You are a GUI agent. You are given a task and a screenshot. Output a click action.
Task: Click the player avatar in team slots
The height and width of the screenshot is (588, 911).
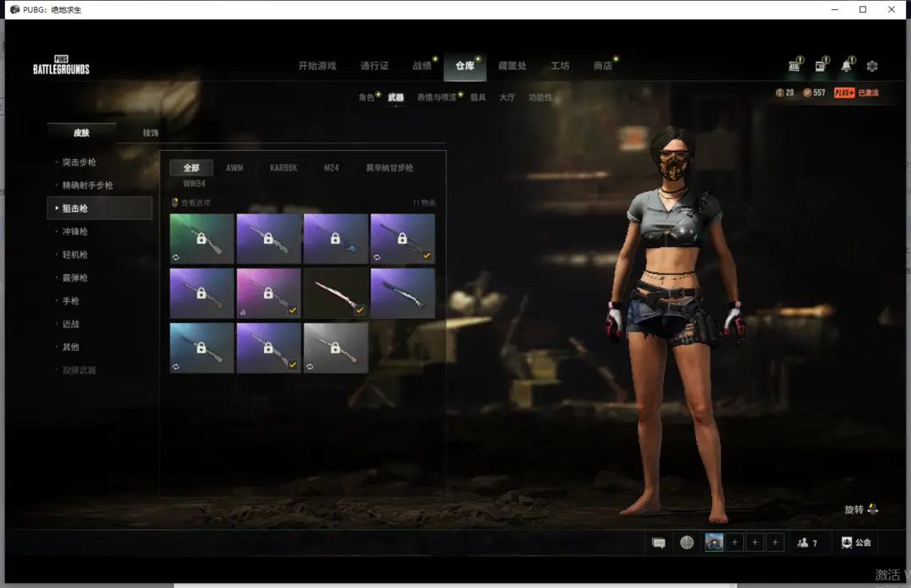tap(714, 542)
